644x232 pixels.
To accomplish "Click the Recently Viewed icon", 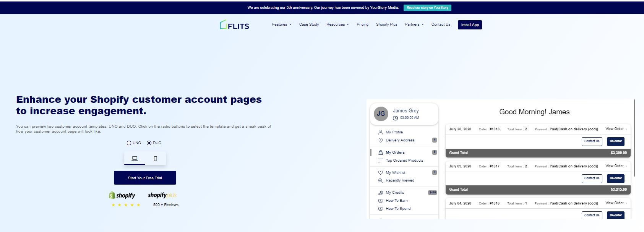I will click(380, 180).
